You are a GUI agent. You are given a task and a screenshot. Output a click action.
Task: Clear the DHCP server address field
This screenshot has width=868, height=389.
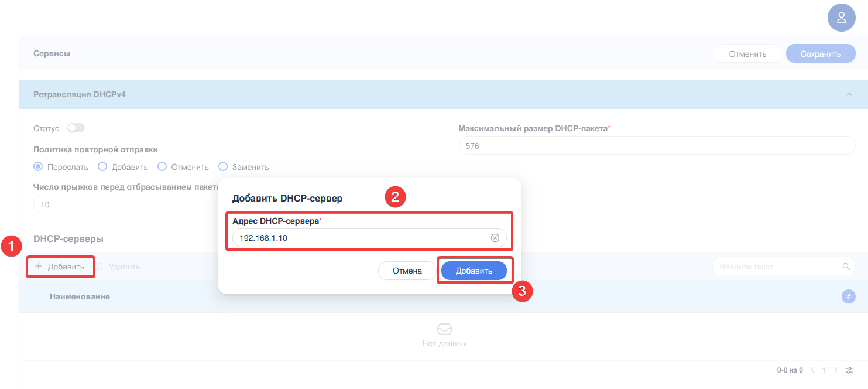495,238
